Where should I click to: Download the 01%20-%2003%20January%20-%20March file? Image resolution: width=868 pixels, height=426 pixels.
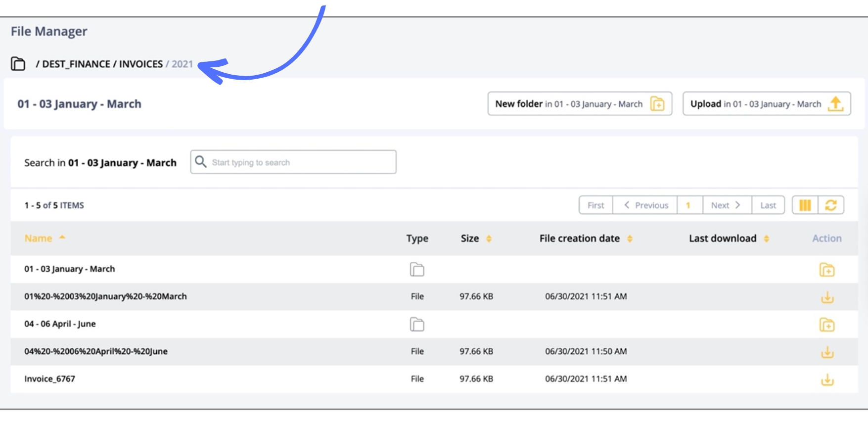coord(827,297)
